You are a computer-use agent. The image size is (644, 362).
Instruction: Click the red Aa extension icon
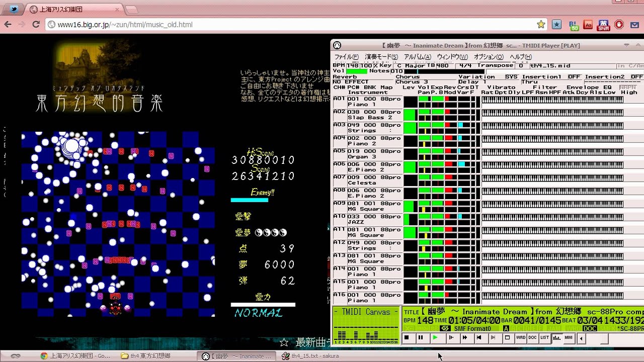(x=588, y=24)
